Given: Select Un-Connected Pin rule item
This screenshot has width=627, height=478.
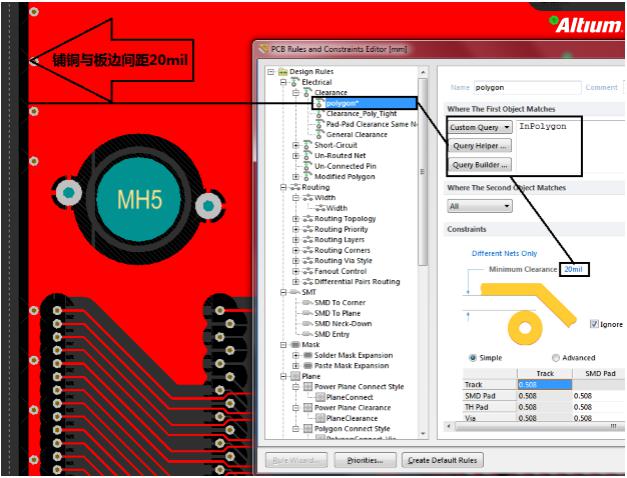Looking at the screenshot, I should point(346,166).
